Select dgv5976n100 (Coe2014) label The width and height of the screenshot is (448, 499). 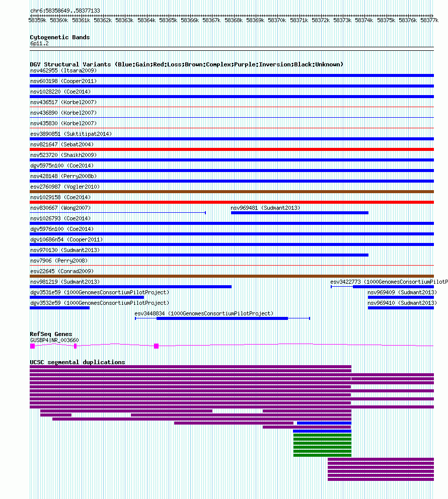62,229
